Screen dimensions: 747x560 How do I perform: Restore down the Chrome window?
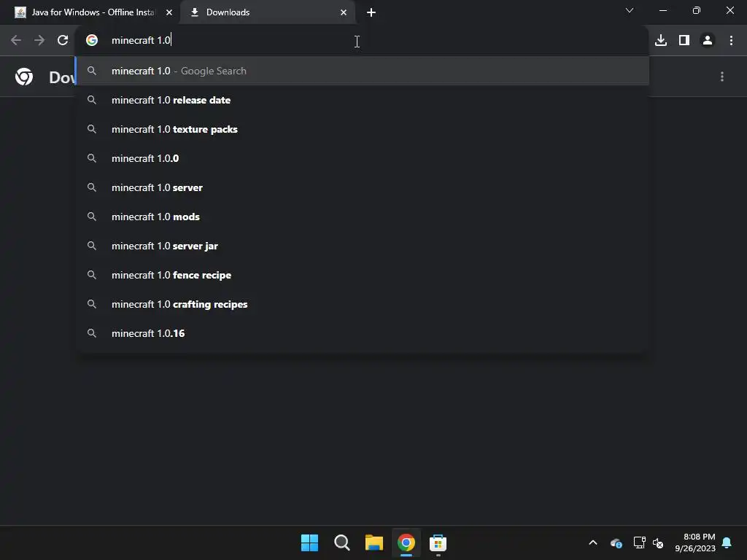click(x=697, y=10)
